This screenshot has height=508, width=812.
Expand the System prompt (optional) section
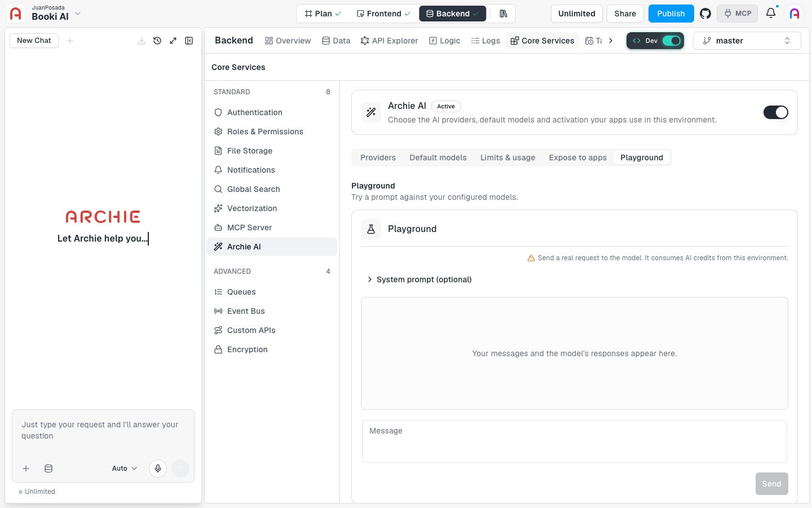[419, 279]
